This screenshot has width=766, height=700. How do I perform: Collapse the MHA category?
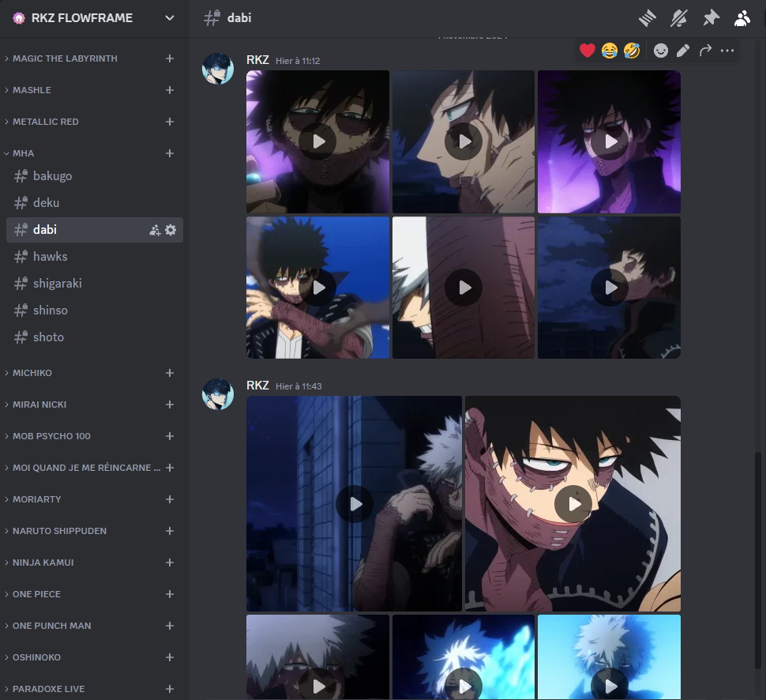(24, 153)
